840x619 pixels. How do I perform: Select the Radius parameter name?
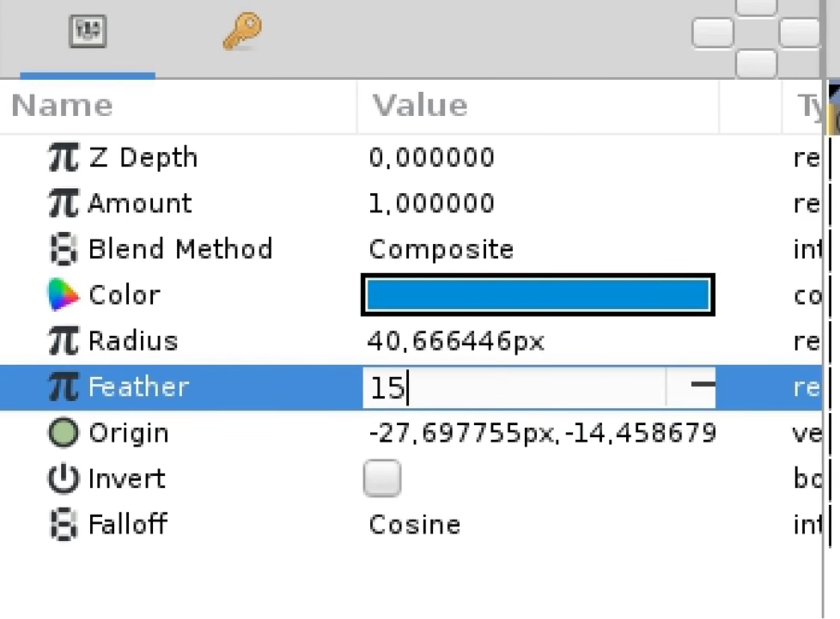133,341
